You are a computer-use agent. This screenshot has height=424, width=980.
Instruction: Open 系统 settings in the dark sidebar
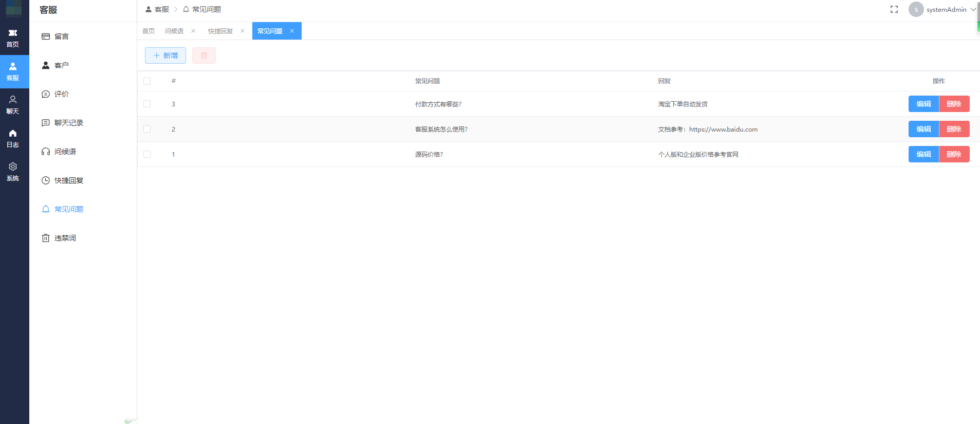pos(13,172)
